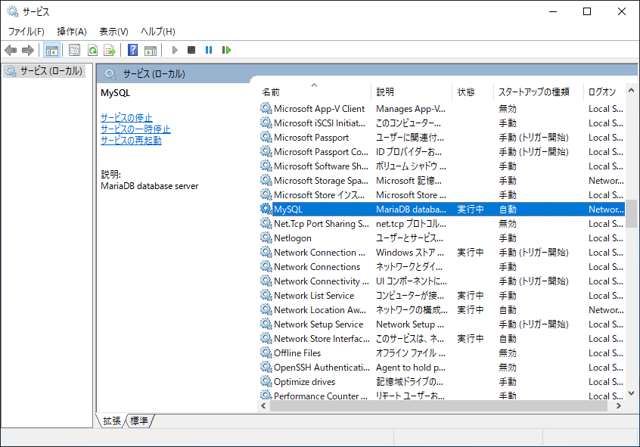Click the Restart Service icon

tap(226, 50)
